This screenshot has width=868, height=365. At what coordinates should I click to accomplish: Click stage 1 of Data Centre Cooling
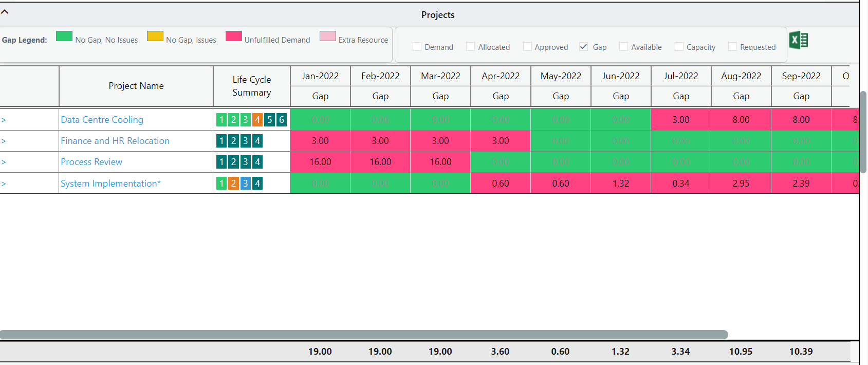[x=221, y=120]
